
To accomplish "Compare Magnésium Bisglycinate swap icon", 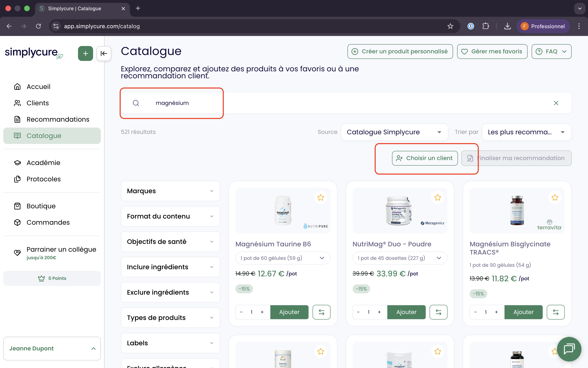I will (556, 312).
